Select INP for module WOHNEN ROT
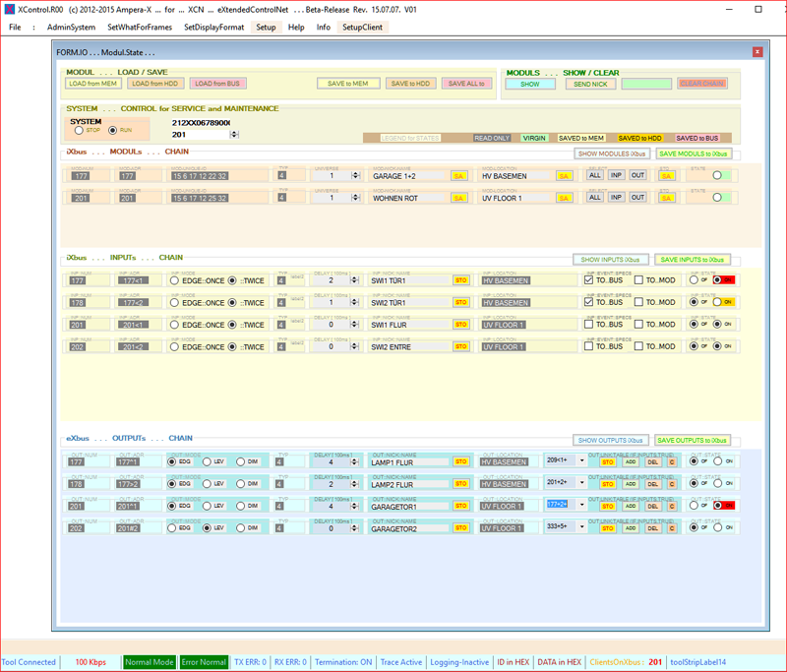This screenshot has height=672, width=787. click(616, 198)
